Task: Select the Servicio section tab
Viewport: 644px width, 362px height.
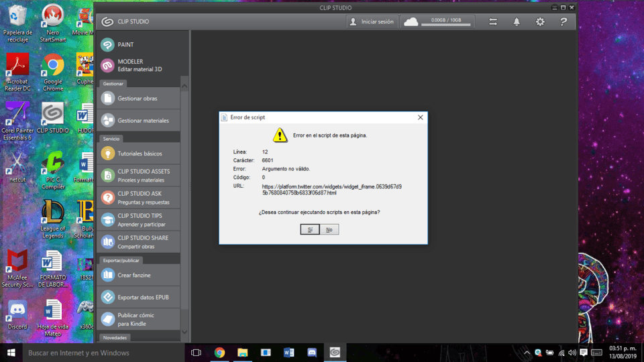Action: pyautogui.click(x=111, y=139)
